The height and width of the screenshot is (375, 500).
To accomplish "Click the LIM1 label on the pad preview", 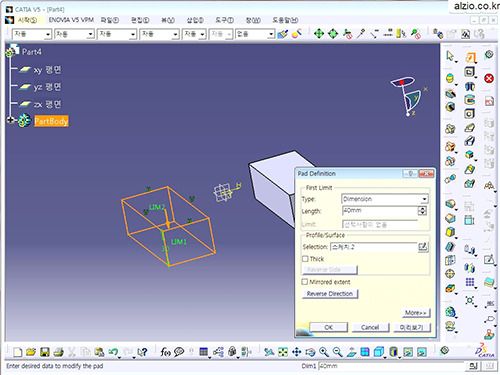I will [179, 241].
